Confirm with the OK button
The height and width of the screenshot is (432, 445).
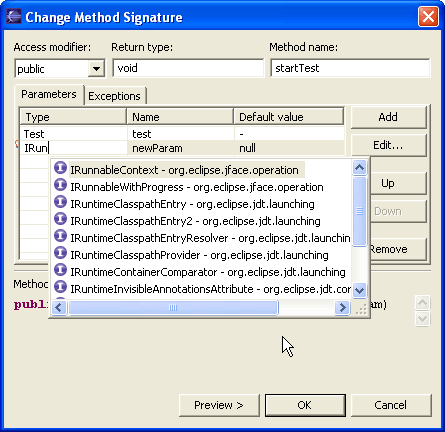(x=305, y=405)
